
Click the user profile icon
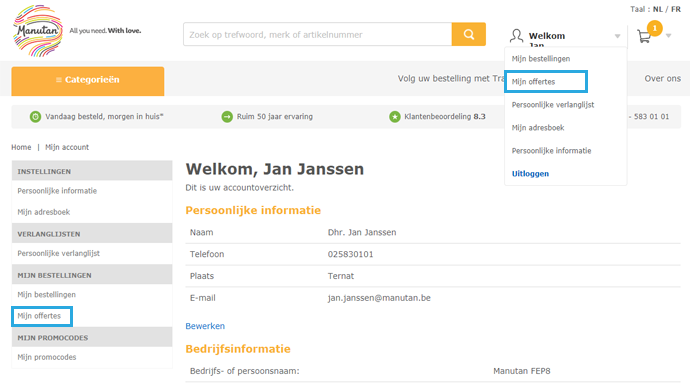pyautogui.click(x=516, y=36)
